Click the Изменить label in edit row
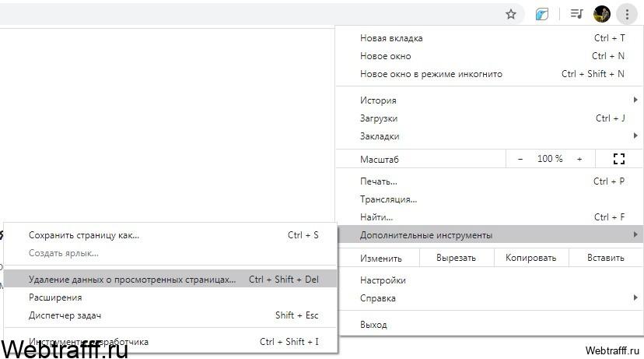644x359 pixels. pos(381,259)
